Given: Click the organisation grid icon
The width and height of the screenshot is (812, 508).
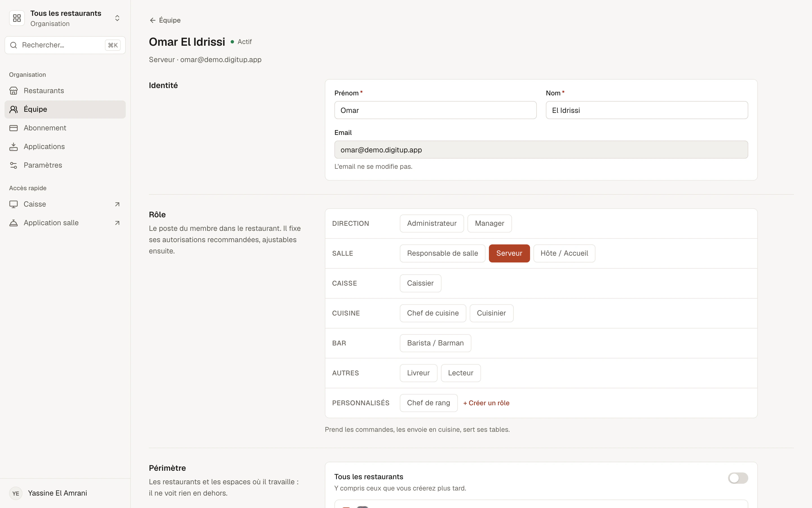Looking at the screenshot, I should [17, 18].
